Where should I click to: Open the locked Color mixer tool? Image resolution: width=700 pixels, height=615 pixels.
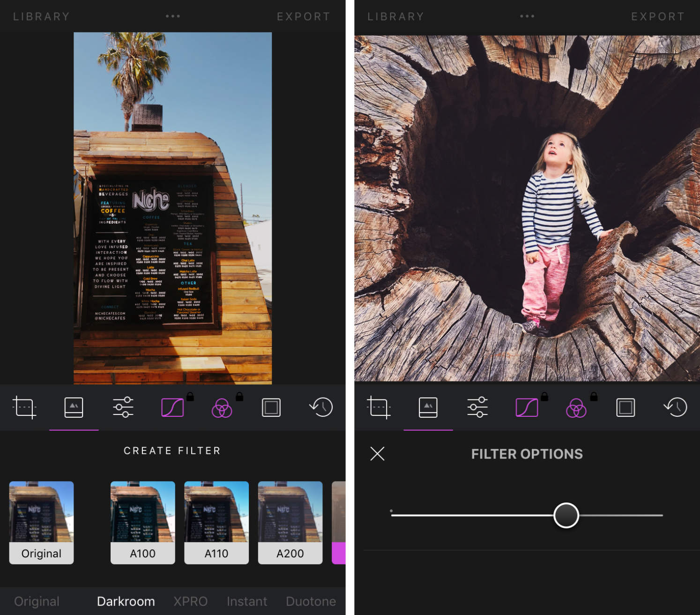click(x=223, y=407)
